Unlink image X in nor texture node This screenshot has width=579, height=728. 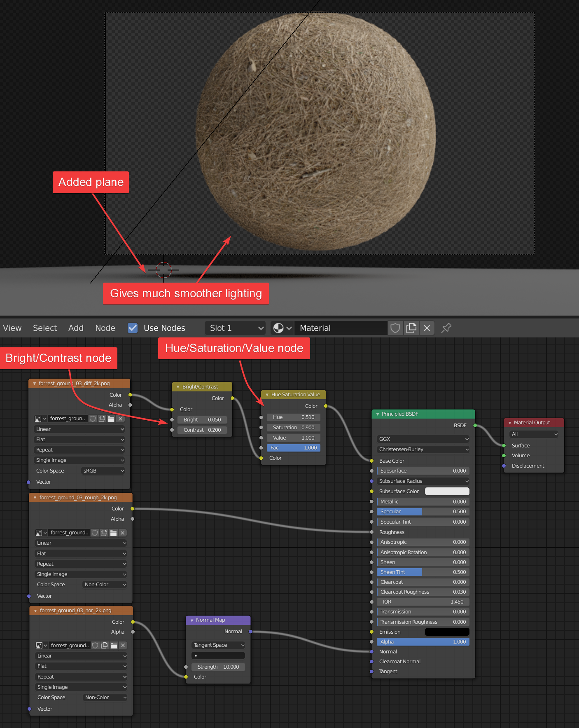coord(123,646)
